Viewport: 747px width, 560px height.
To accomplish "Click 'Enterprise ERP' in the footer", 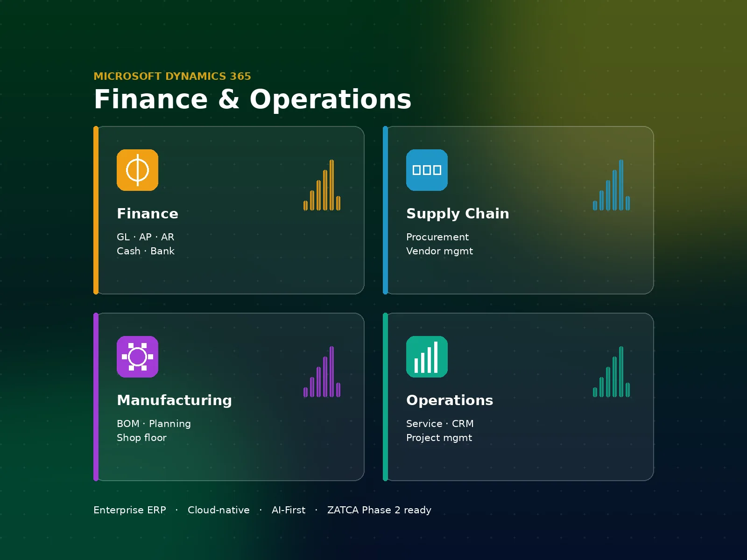I will point(130,510).
